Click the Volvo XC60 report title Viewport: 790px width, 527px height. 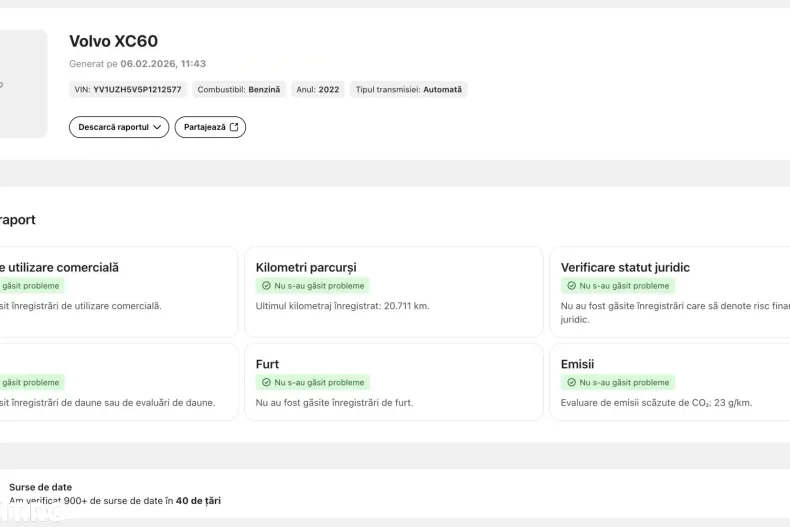113,41
